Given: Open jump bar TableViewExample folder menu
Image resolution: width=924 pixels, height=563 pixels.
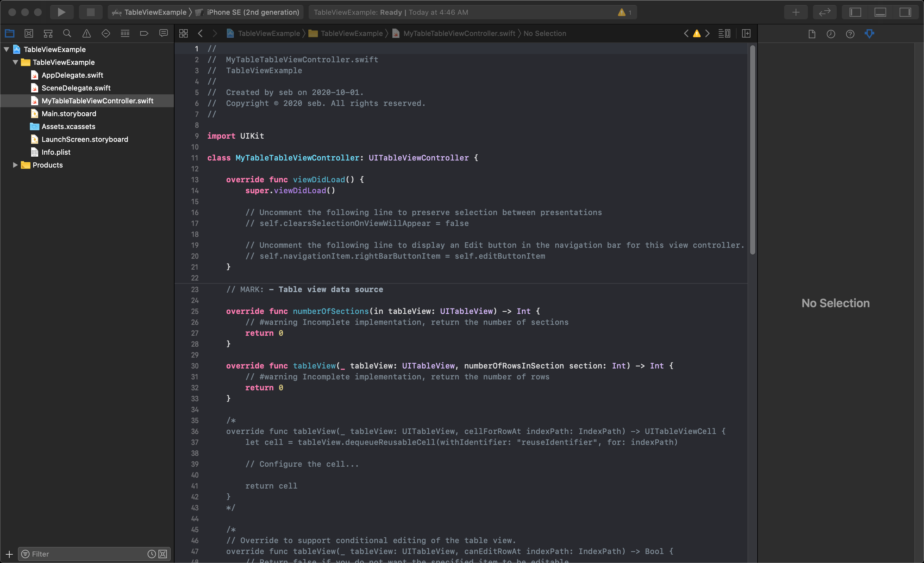Looking at the screenshot, I should (x=346, y=33).
